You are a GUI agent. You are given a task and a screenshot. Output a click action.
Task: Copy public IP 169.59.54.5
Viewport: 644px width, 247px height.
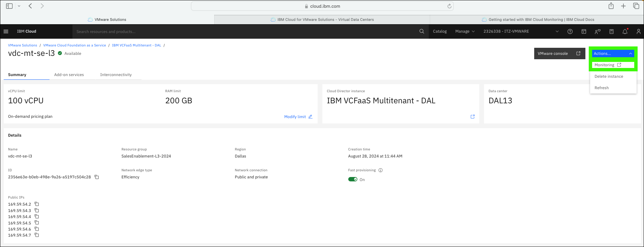point(37,223)
